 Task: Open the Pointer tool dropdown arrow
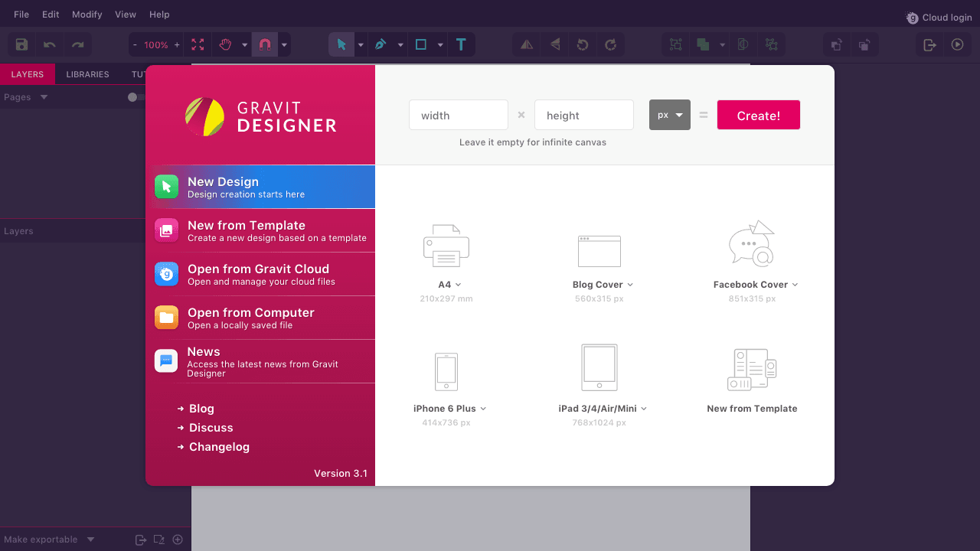tap(361, 45)
